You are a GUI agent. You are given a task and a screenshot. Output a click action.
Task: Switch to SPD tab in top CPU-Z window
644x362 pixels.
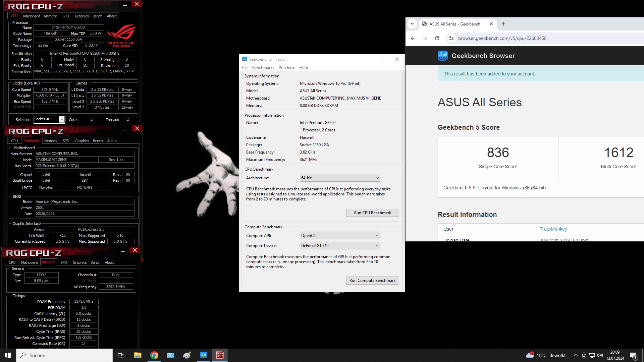(x=66, y=16)
